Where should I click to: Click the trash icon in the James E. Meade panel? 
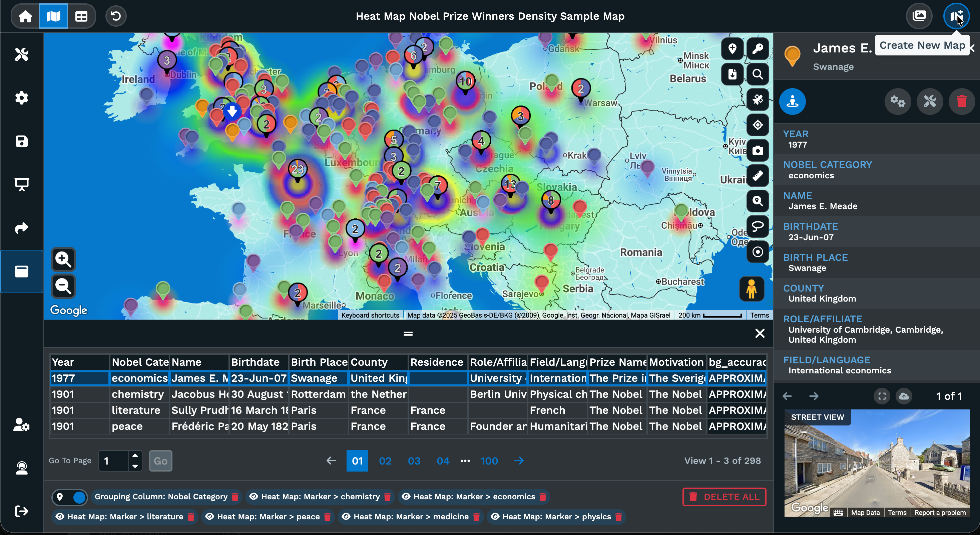coord(962,101)
